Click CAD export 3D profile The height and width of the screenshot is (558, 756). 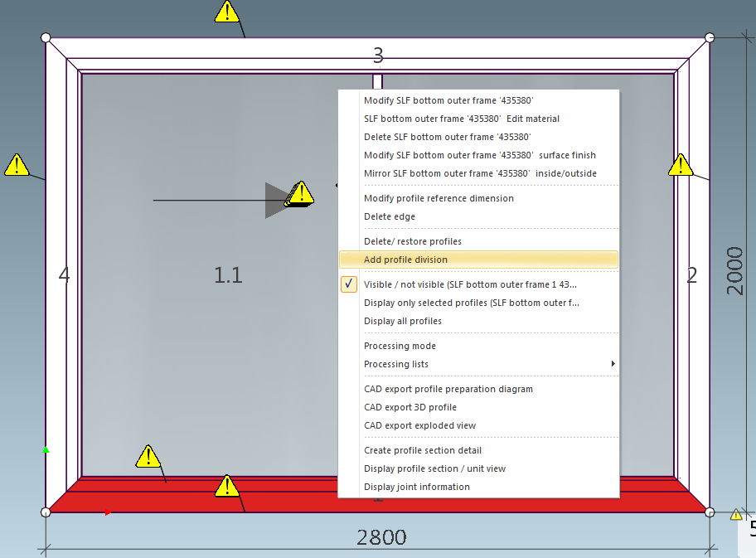click(x=409, y=407)
